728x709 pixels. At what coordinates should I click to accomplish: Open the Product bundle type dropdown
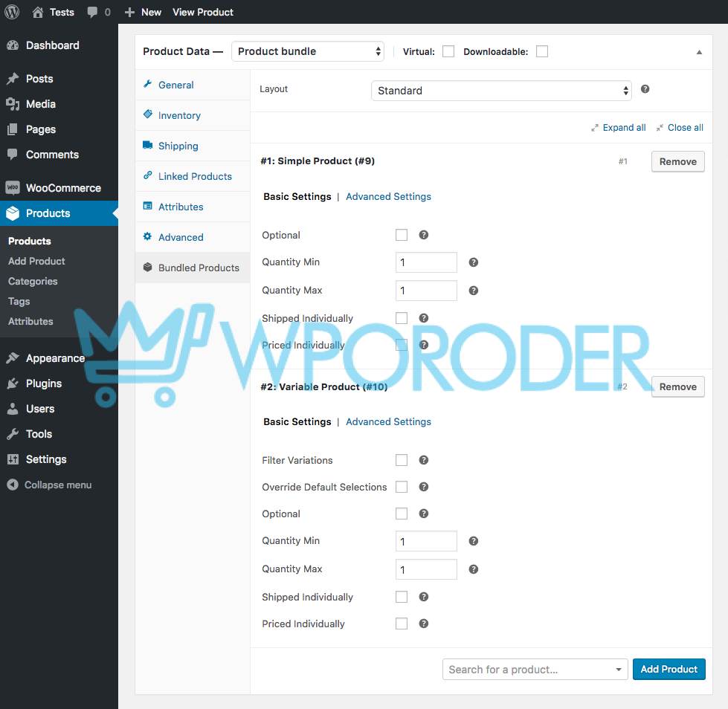click(308, 51)
